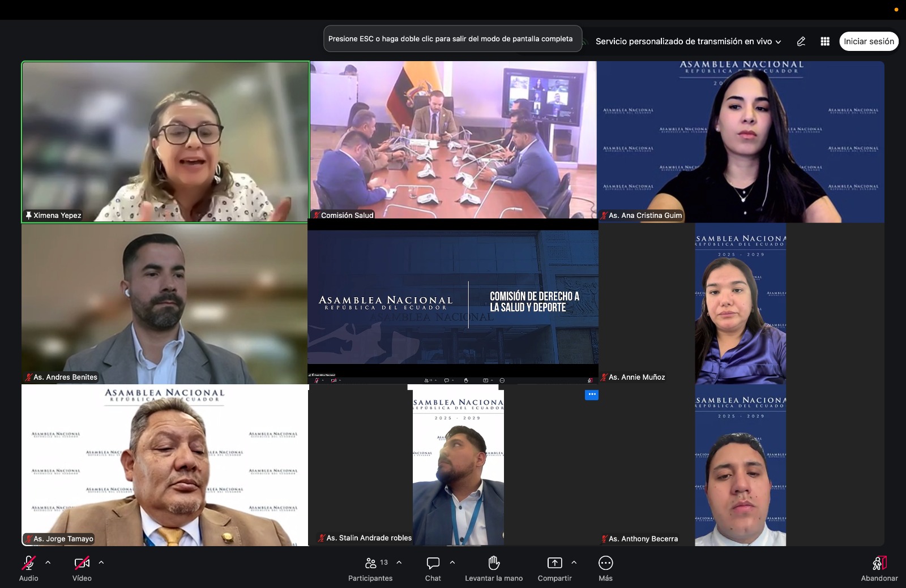The image size is (906, 588).
Task: Select Ana Cristina Guim's video tile
Action: coord(741,142)
